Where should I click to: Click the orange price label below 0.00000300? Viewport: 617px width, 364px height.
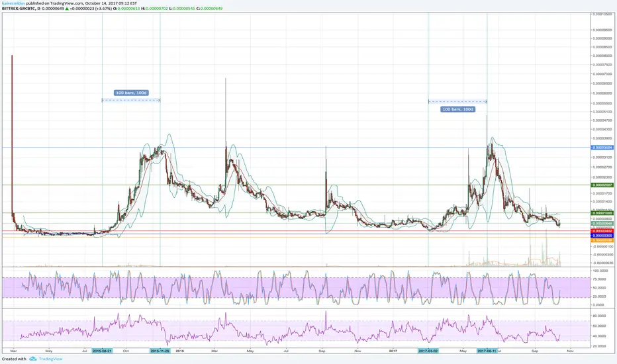602,240
